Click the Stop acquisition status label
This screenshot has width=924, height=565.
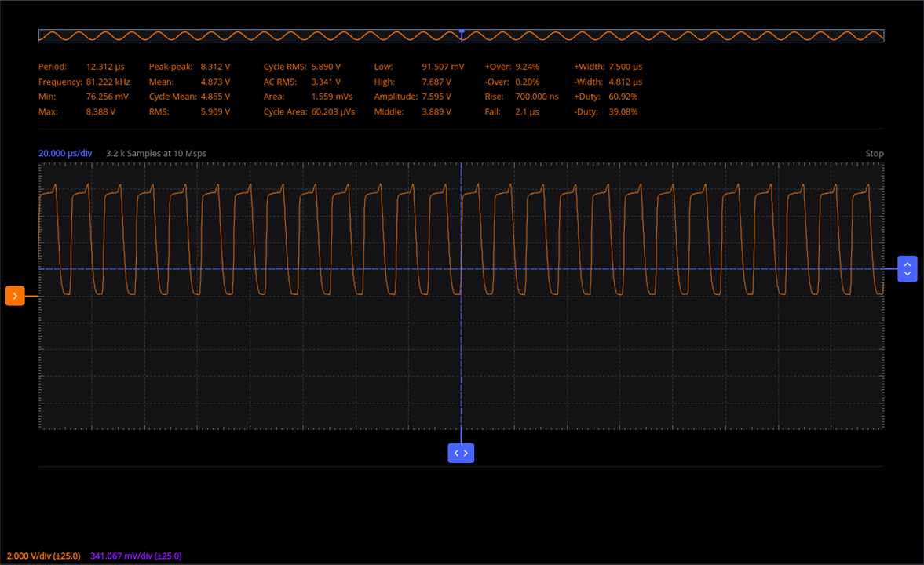click(874, 154)
